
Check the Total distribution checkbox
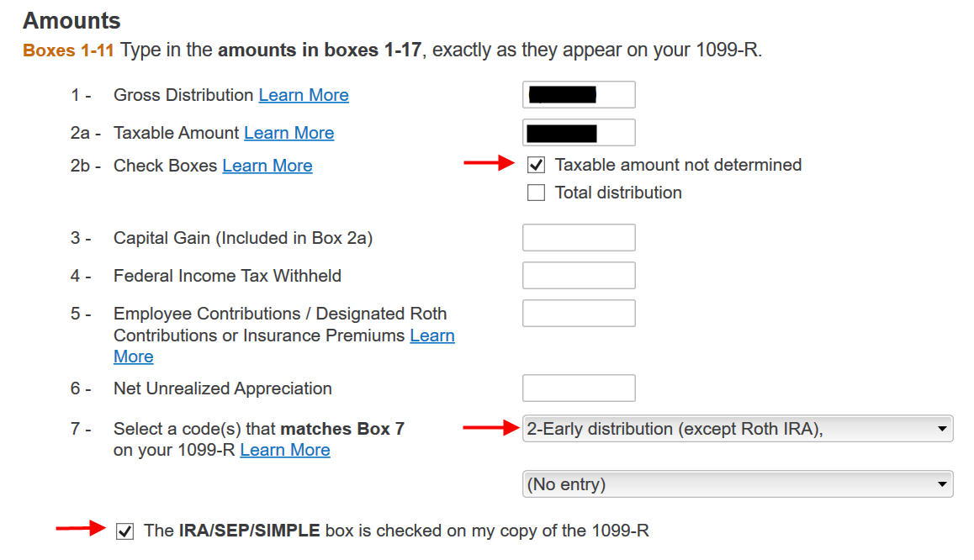(x=536, y=193)
